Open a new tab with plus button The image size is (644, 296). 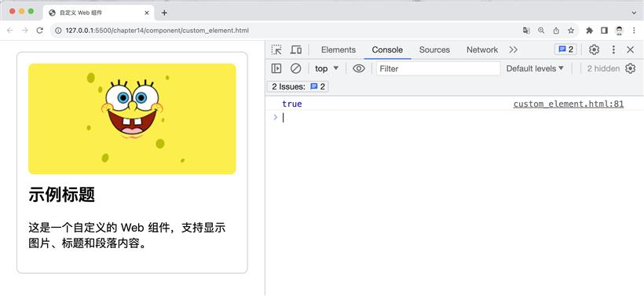click(x=164, y=13)
